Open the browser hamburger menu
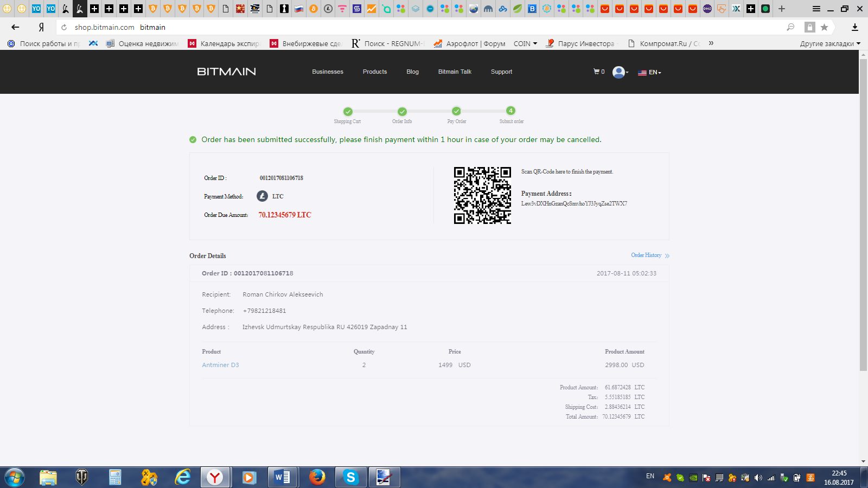This screenshot has height=488, width=868. click(x=816, y=9)
